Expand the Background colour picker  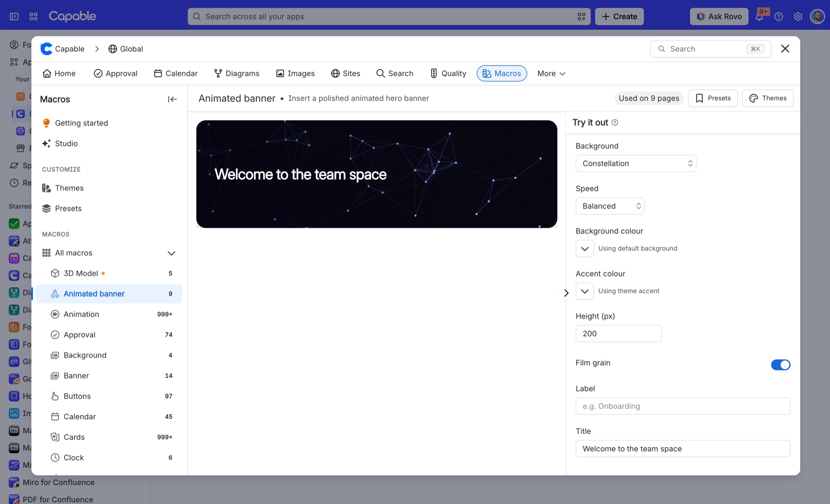pyautogui.click(x=584, y=249)
